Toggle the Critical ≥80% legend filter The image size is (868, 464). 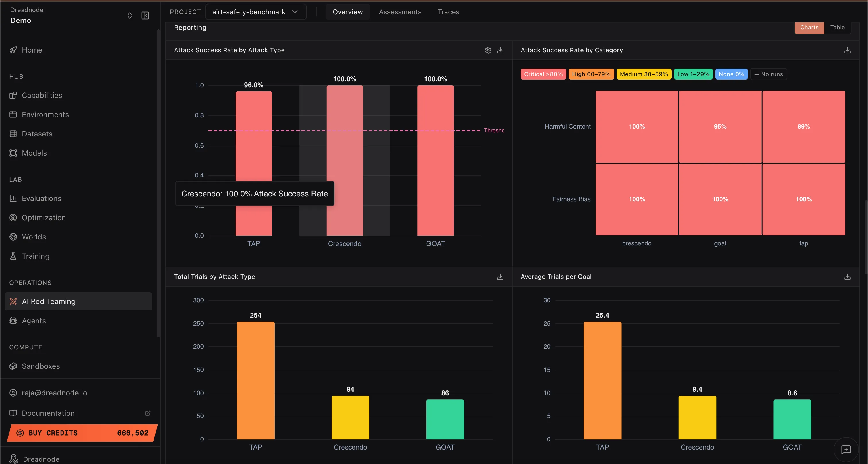pos(543,74)
